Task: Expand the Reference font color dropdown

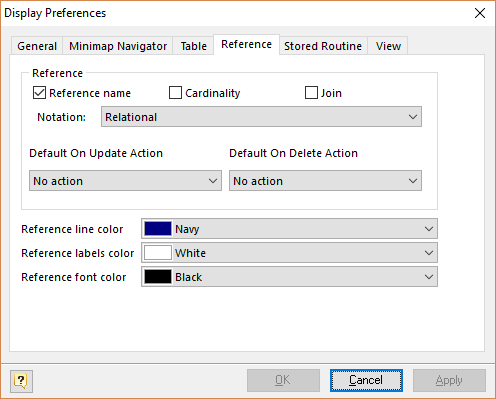Action: tap(289, 277)
